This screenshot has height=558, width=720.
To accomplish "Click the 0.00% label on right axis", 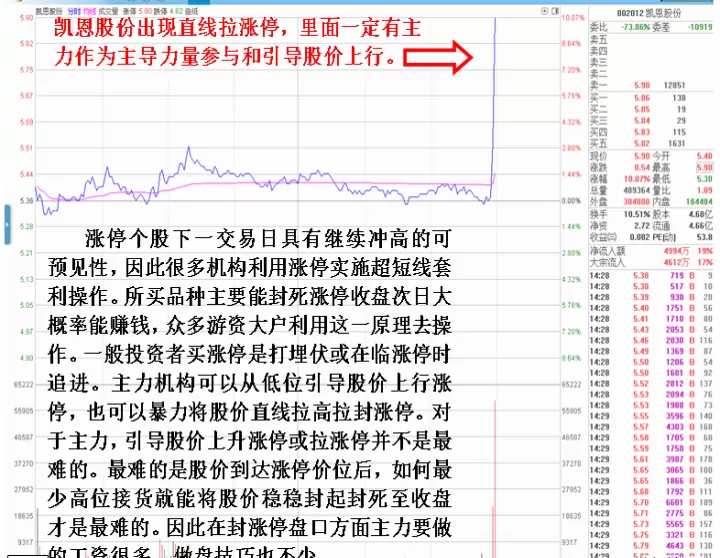I will point(572,201).
